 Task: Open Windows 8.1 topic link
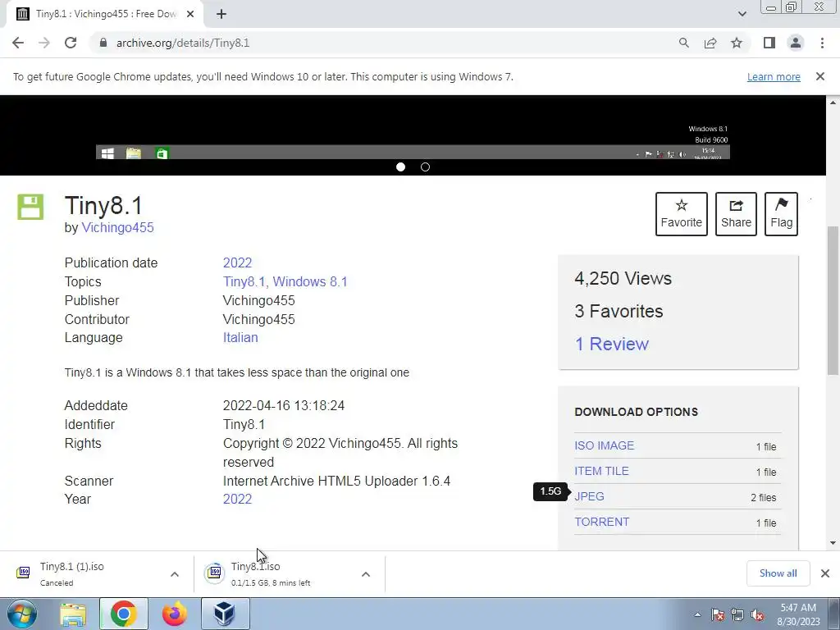pos(310,282)
